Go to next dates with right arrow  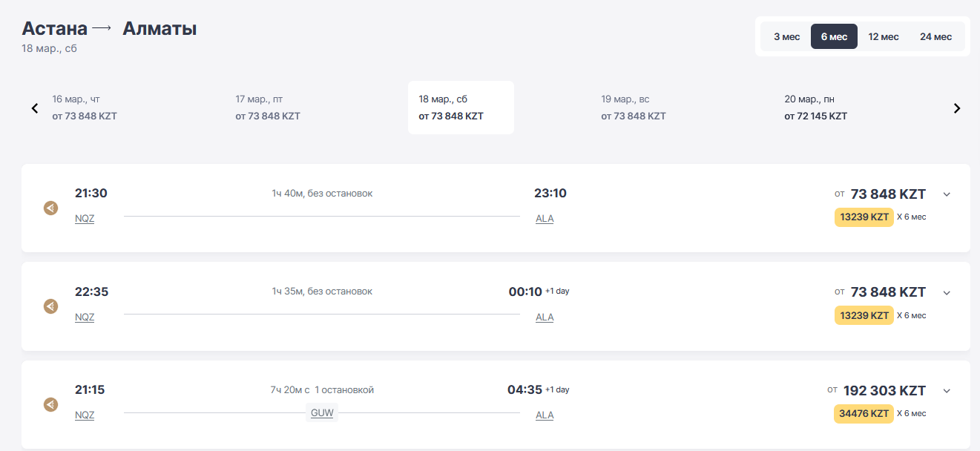957,108
